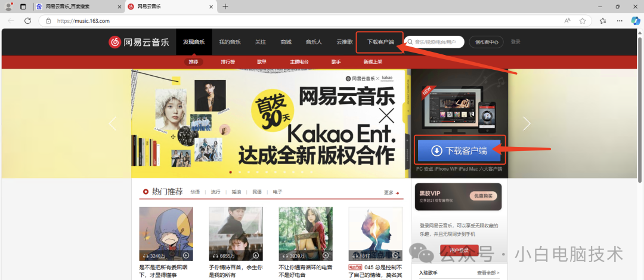Close the 网易云音乐_百度搜索 tab
This screenshot has width=644, height=280.
click(119, 7)
